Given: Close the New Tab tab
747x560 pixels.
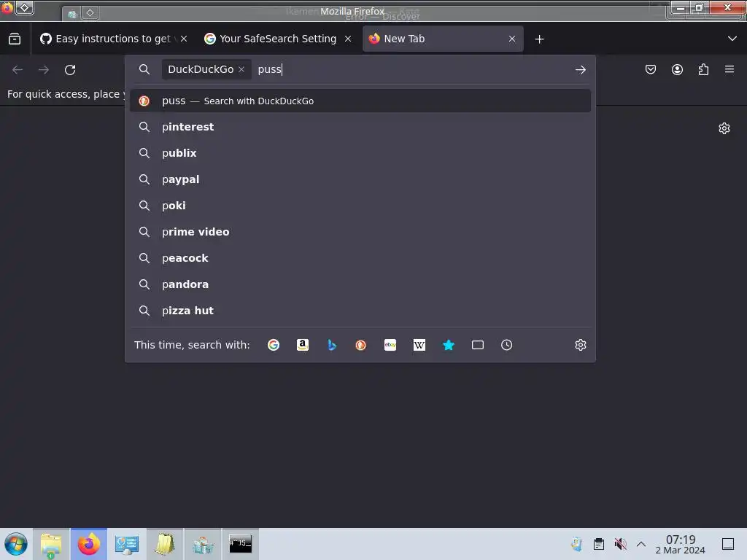Looking at the screenshot, I should (x=512, y=39).
